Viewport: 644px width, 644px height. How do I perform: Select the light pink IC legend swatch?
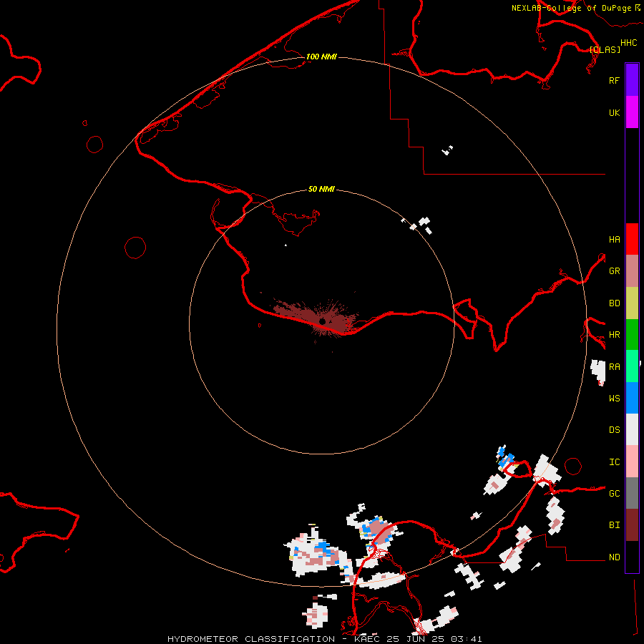pos(632,462)
